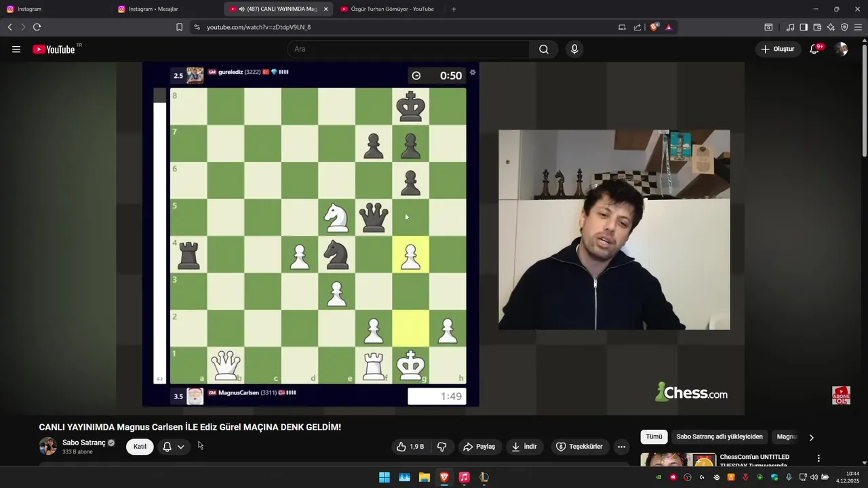Open File Explorer from the taskbar
This screenshot has width=868, height=488.
coord(425,477)
